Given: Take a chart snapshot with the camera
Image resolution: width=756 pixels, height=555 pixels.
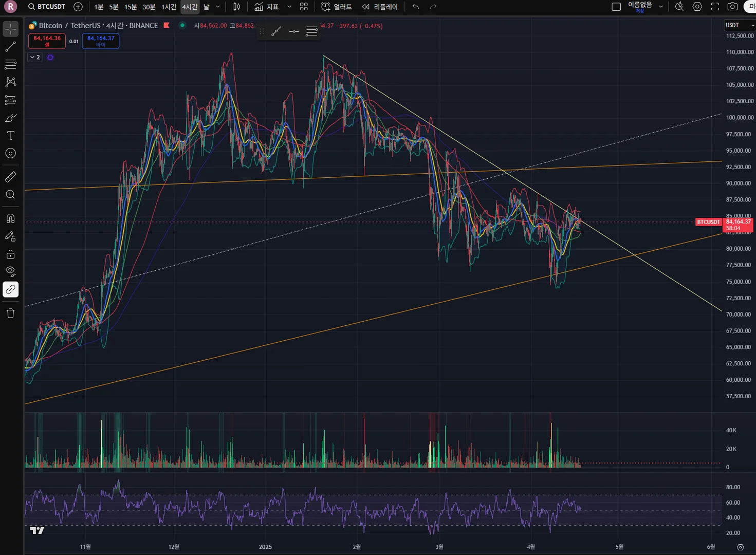Looking at the screenshot, I should tap(733, 7).
